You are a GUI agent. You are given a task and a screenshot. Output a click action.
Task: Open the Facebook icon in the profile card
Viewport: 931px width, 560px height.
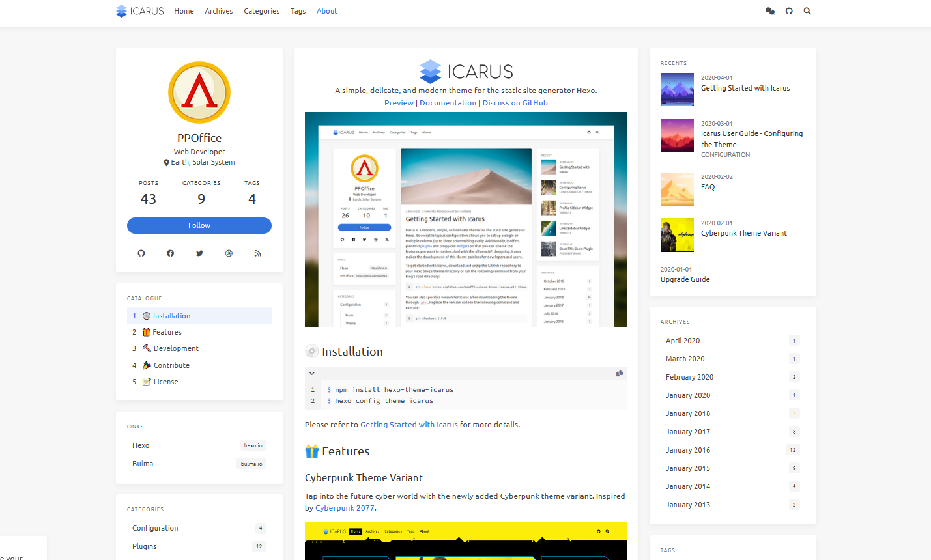click(x=170, y=253)
